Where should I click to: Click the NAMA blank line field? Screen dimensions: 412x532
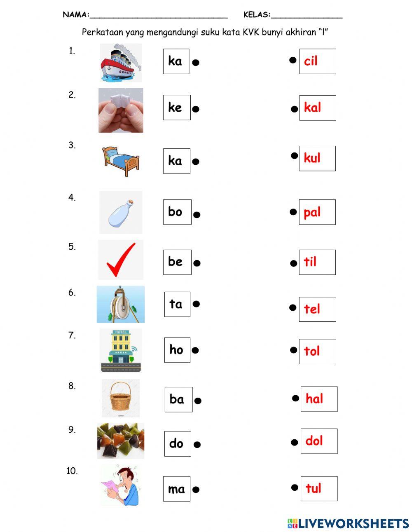pyautogui.click(x=158, y=15)
